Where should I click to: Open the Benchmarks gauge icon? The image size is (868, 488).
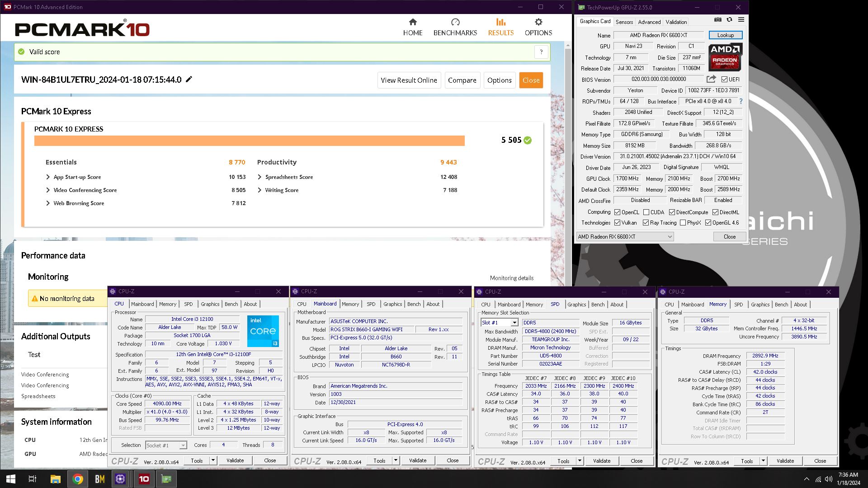[455, 22]
